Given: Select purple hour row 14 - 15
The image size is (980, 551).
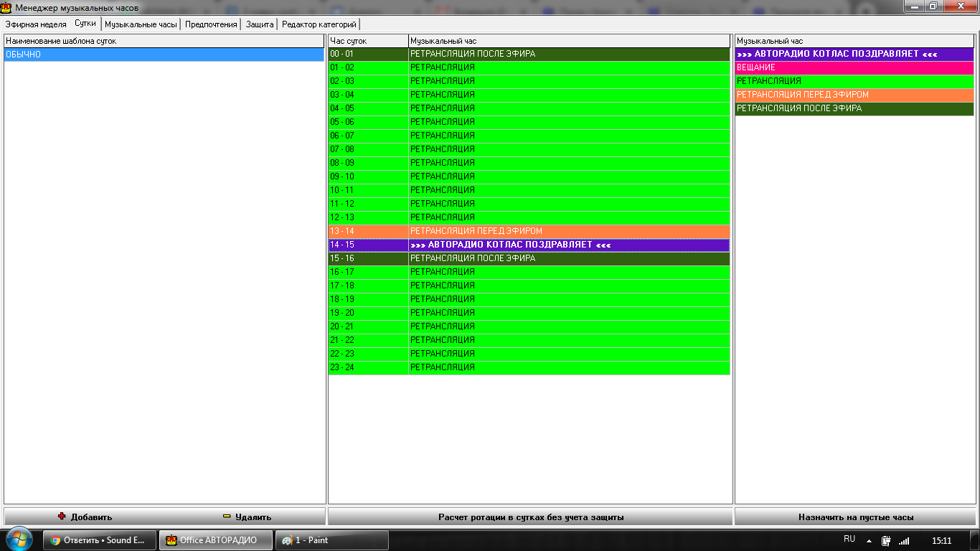Looking at the screenshot, I should pos(529,245).
